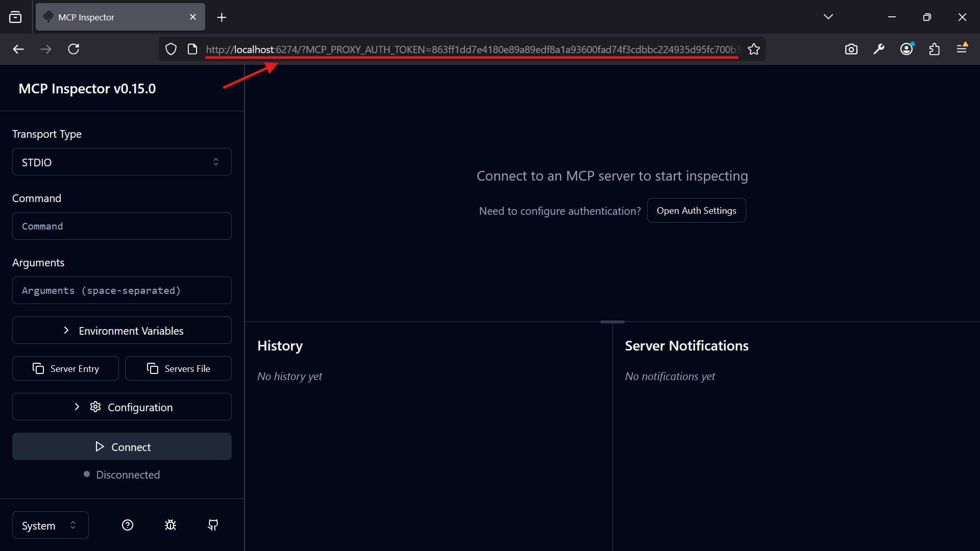
Task: Minimize the browser window
Action: pos(892,17)
